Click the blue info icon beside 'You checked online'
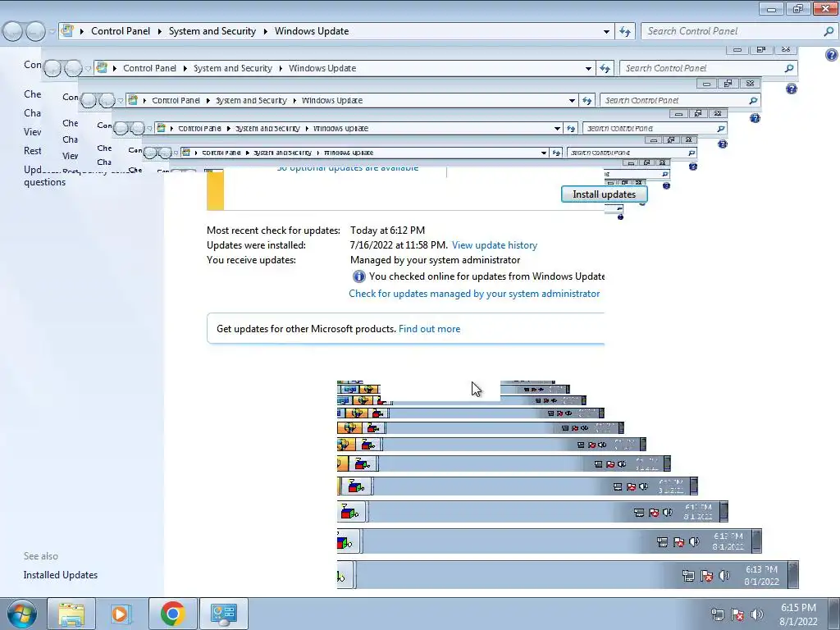Viewport: 840px width, 630px height. pyautogui.click(x=358, y=276)
